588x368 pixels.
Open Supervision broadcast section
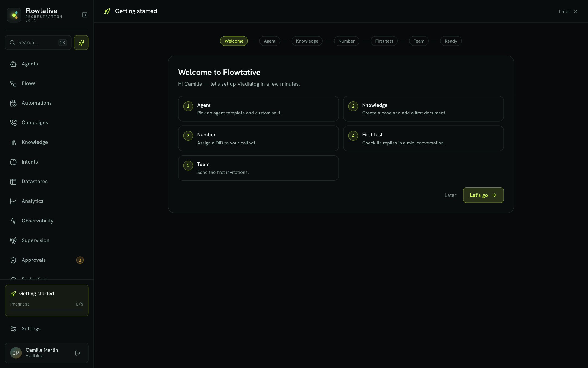pos(47,240)
